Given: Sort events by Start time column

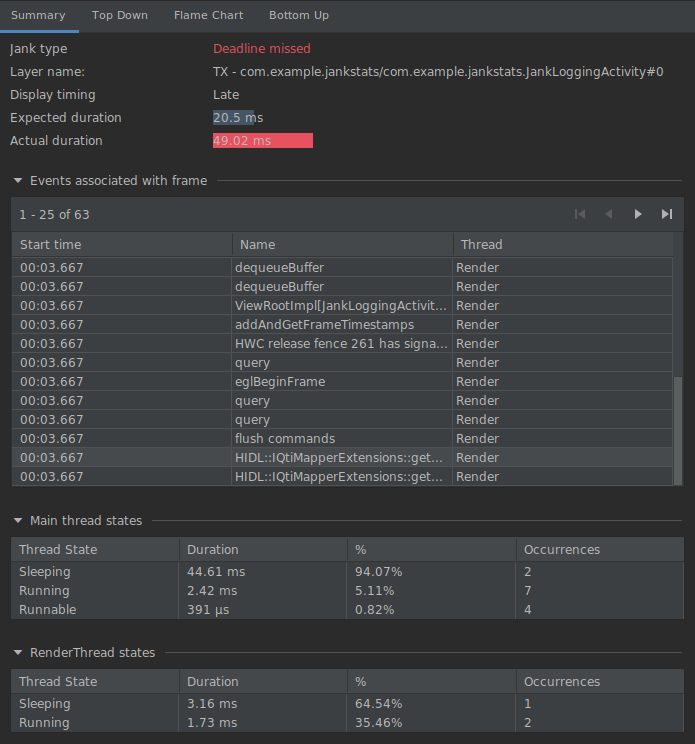Looking at the screenshot, I should pyautogui.click(x=122, y=245).
